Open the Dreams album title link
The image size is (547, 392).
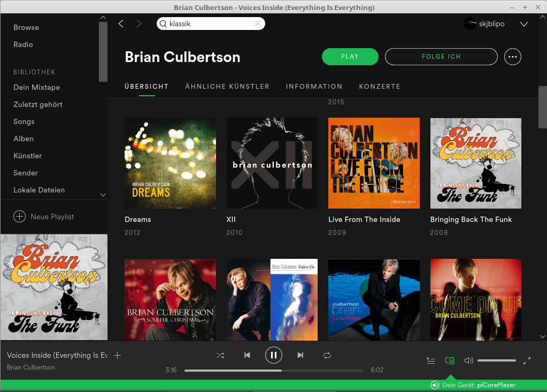[x=138, y=219]
